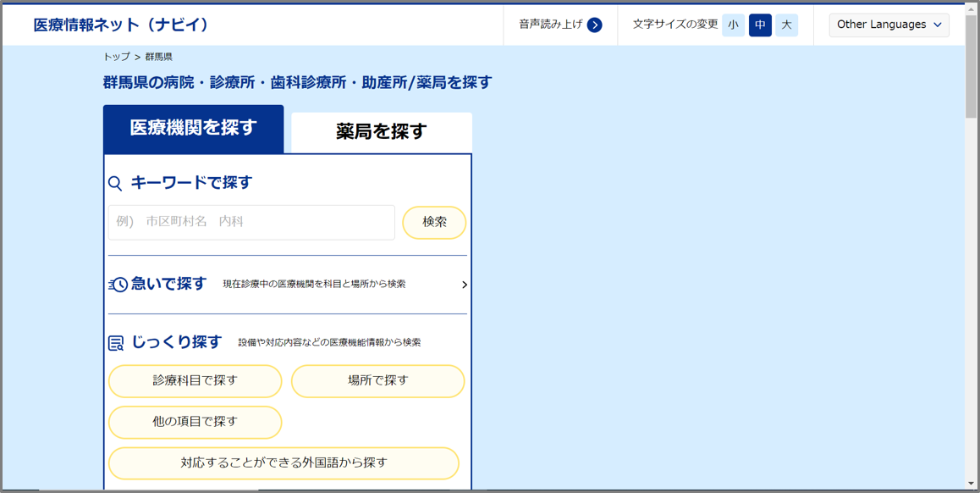Click the 医療情報ネット（ナビイ） site logo
Viewport: 980px width, 493px height.
(x=121, y=25)
